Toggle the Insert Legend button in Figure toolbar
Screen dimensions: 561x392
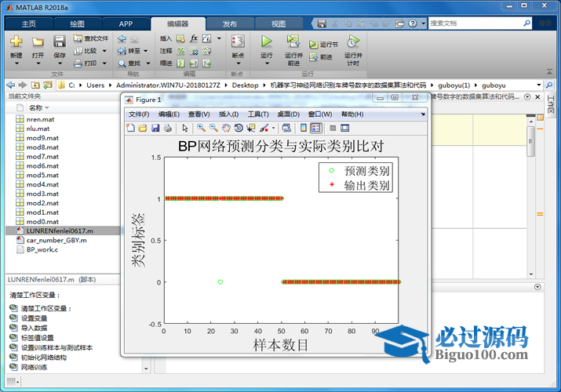pyautogui.click(x=315, y=128)
